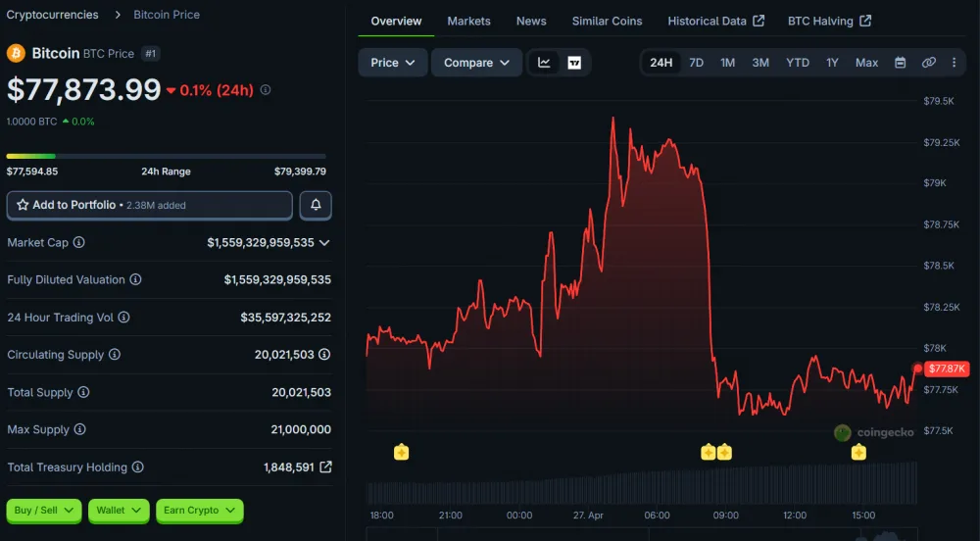Copy chart link icon
980x541 pixels.
(x=929, y=63)
